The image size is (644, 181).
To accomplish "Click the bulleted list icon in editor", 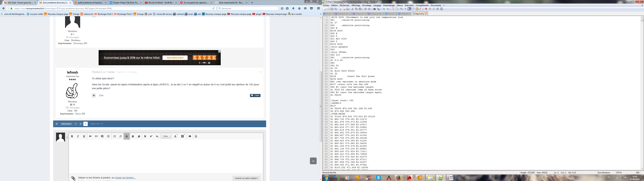I will tap(115, 136).
